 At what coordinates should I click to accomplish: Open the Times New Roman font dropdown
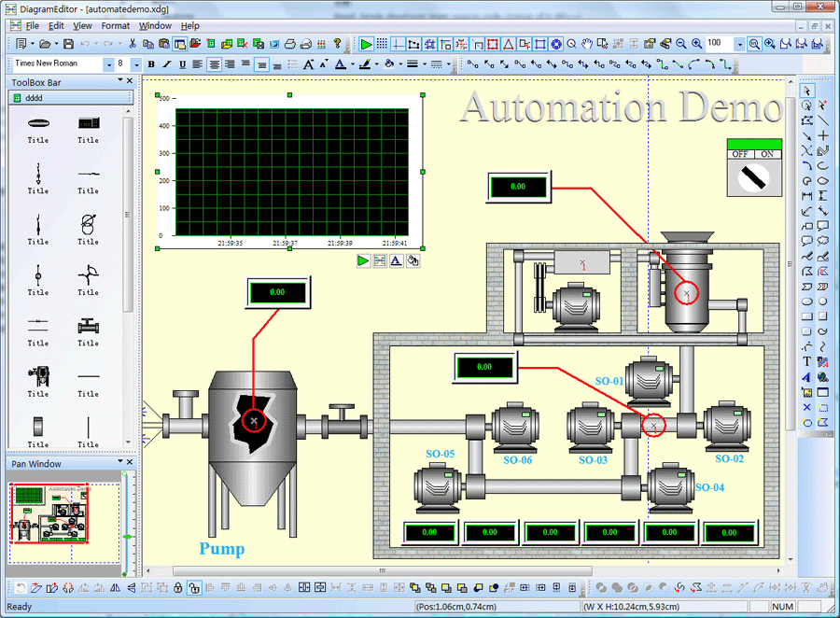pyautogui.click(x=107, y=64)
